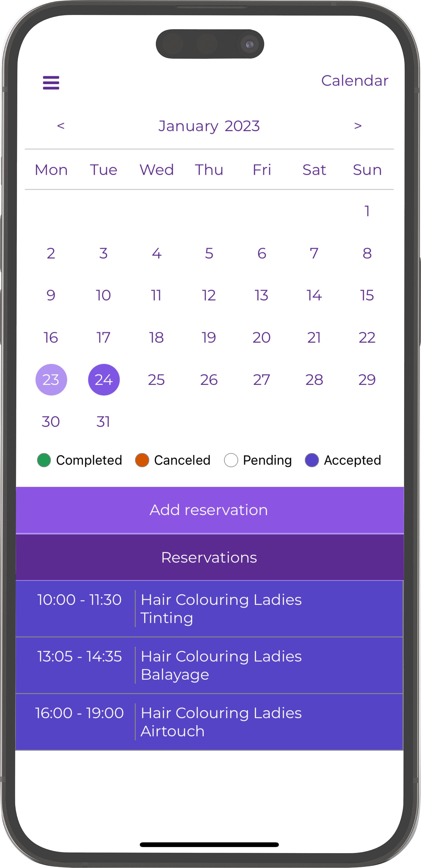Toggle the Completed status indicator
The image size is (421, 868).
(44, 459)
